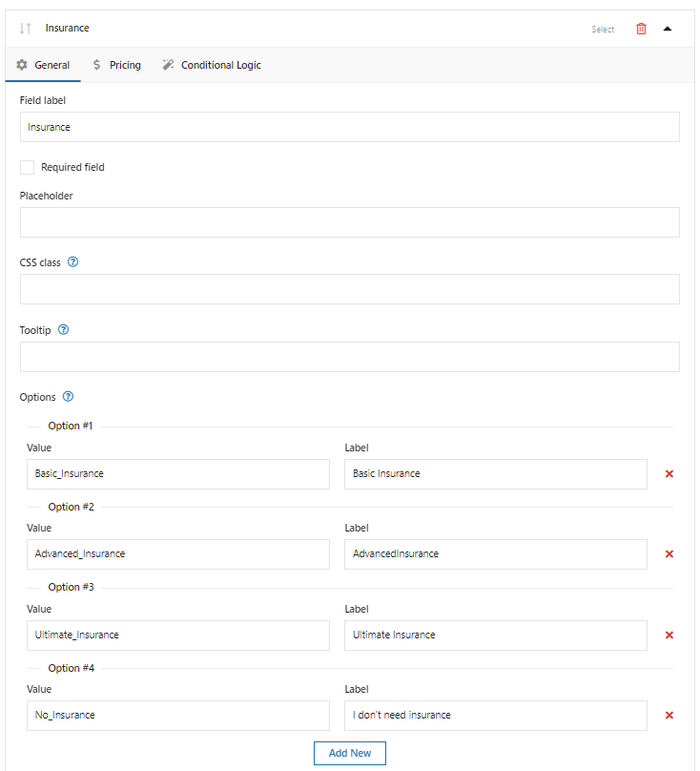Click the CSS class input box

coord(349,289)
